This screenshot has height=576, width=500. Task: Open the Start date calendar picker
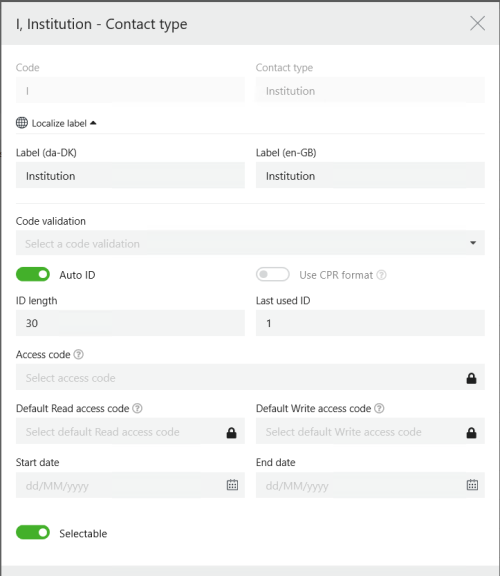[x=232, y=485]
